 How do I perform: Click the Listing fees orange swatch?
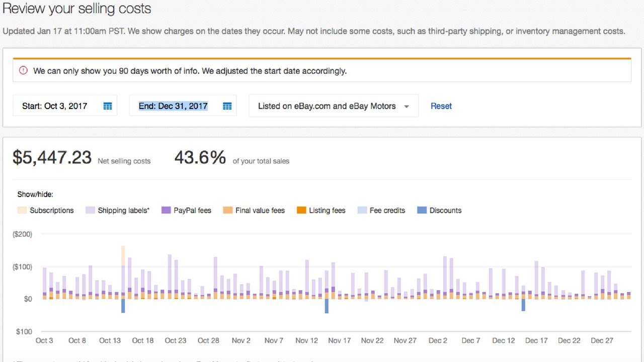click(x=301, y=211)
